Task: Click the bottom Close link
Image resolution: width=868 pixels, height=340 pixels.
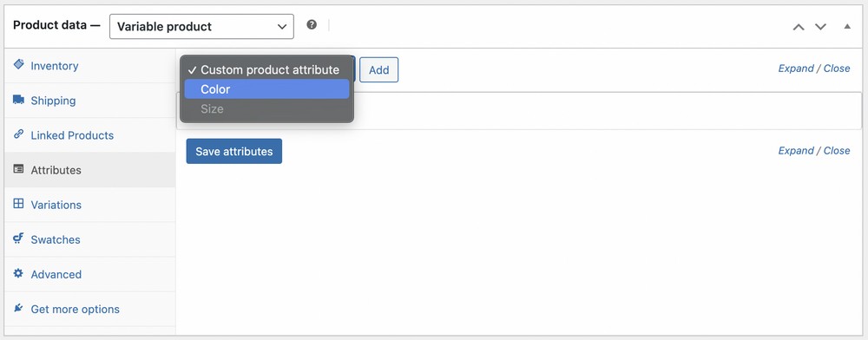Action: pos(837,151)
